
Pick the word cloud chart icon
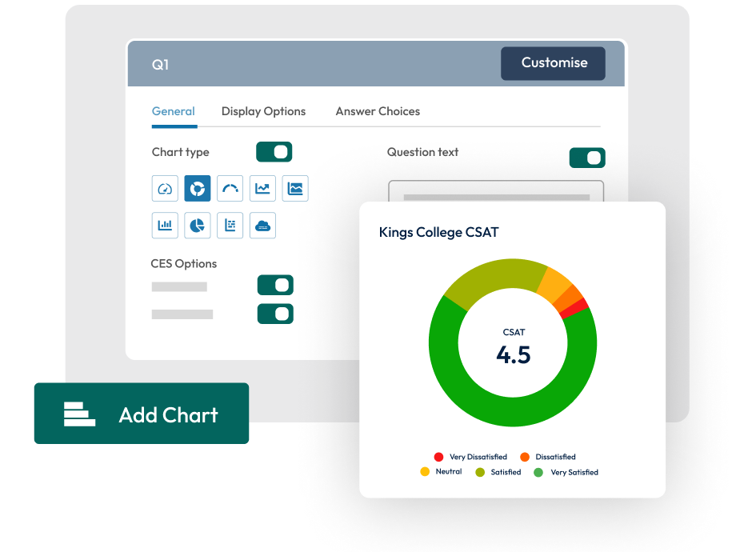pyautogui.click(x=262, y=226)
